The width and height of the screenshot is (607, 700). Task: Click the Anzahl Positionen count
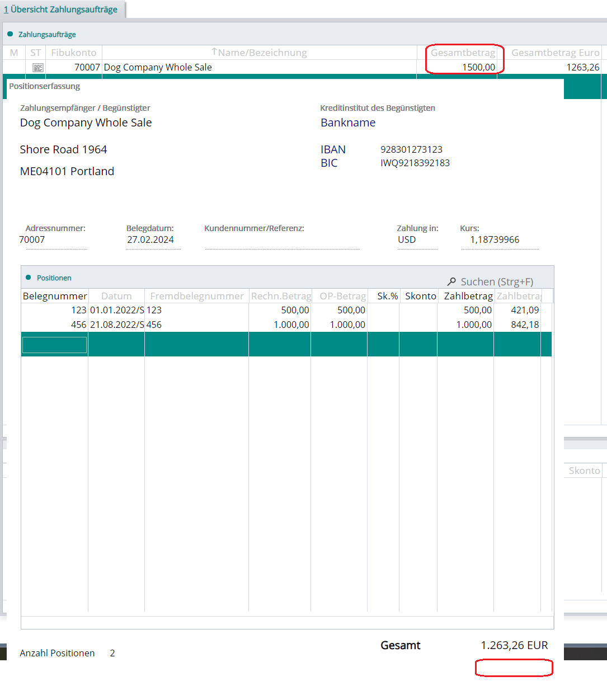point(112,653)
